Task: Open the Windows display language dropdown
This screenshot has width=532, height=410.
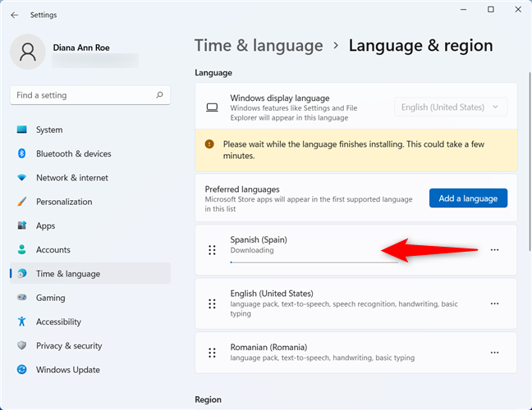Action: click(x=451, y=107)
